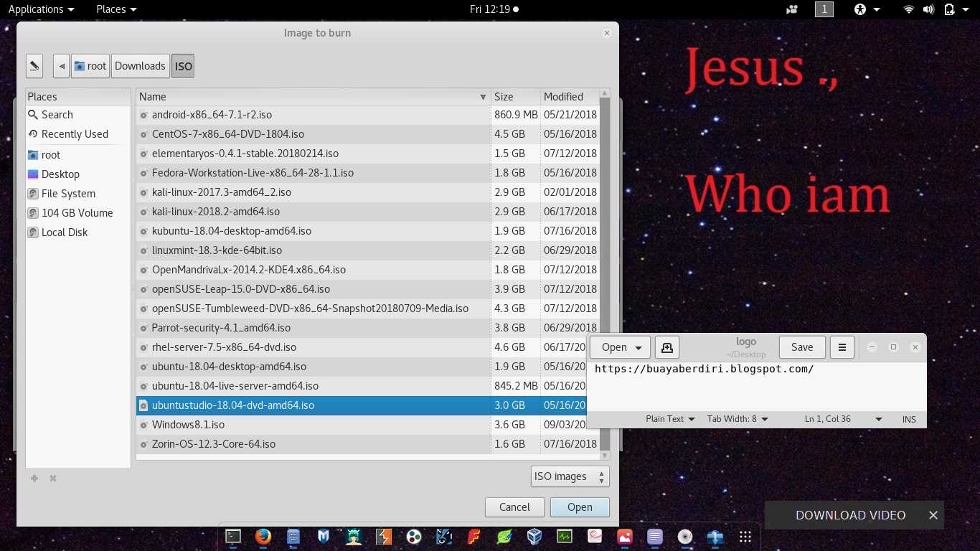
Task: Browse File System in Places
Action: click(77, 194)
